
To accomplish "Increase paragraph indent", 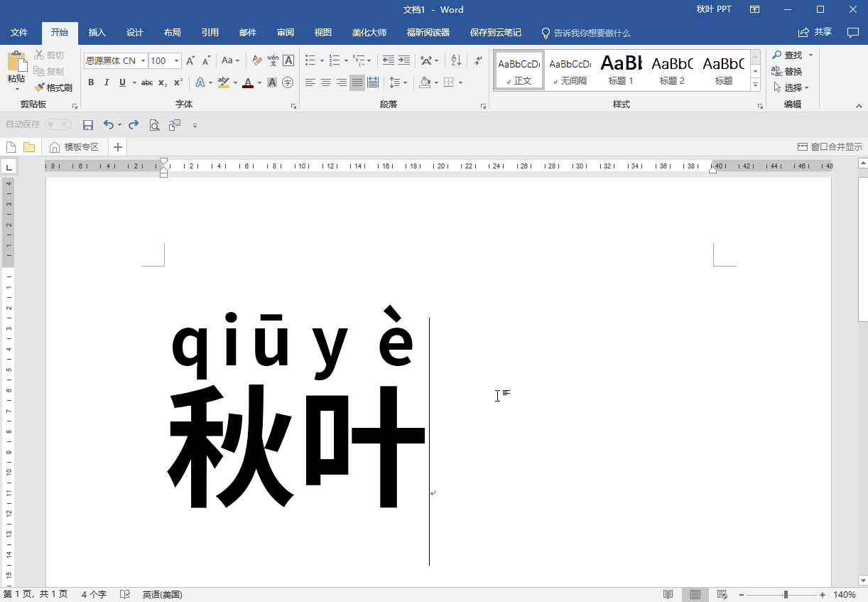I will point(404,61).
